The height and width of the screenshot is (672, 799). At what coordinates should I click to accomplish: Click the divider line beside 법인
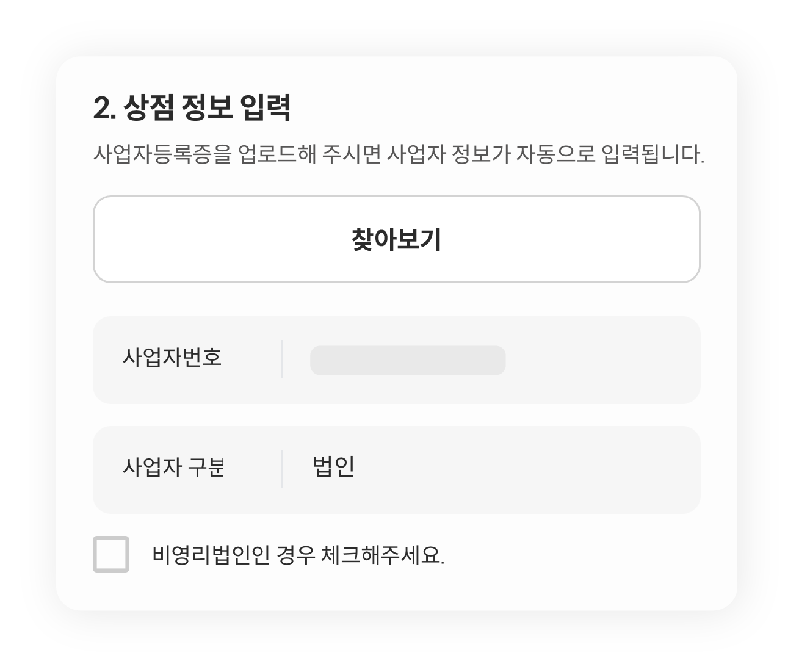point(282,469)
